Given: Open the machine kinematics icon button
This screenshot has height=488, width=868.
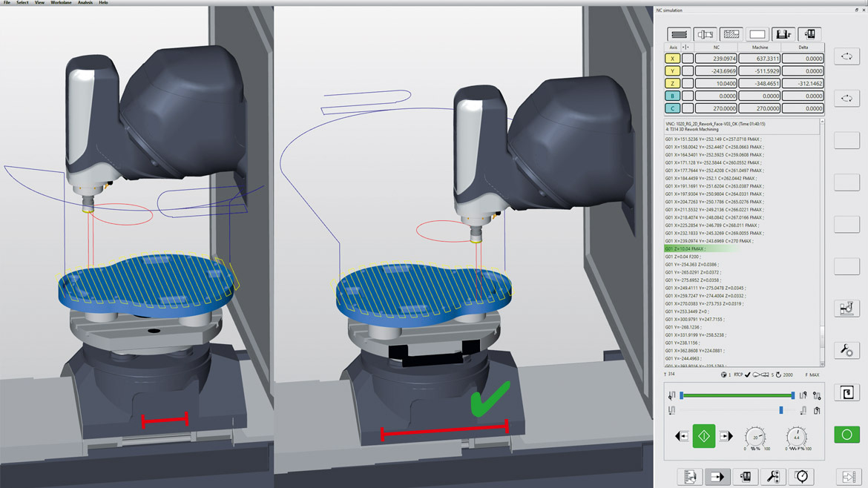Looking at the screenshot, I should point(846,309).
